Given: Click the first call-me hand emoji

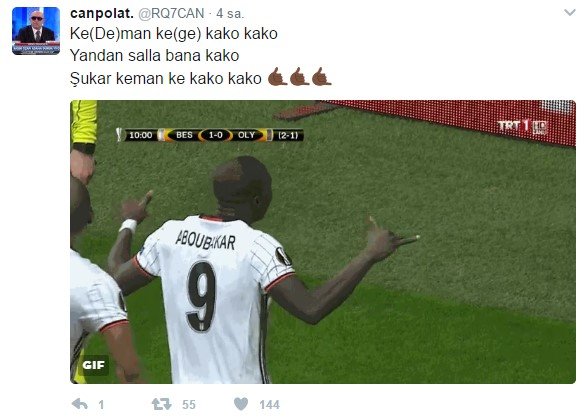Looking at the screenshot, I should point(277,77).
